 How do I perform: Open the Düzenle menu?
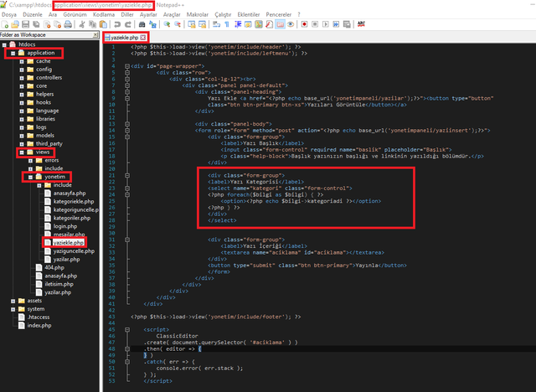click(x=33, y=15)
